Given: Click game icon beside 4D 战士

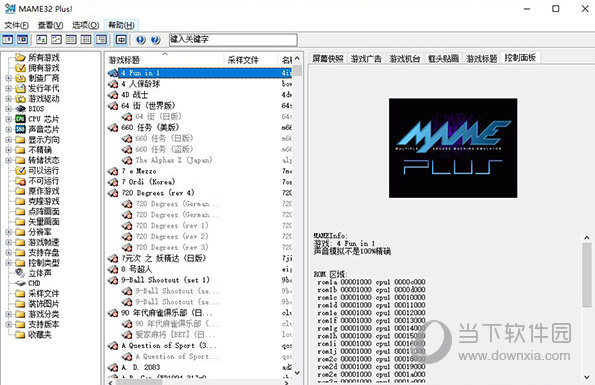Looking at the screenshot, I should (x=113, y=95).
